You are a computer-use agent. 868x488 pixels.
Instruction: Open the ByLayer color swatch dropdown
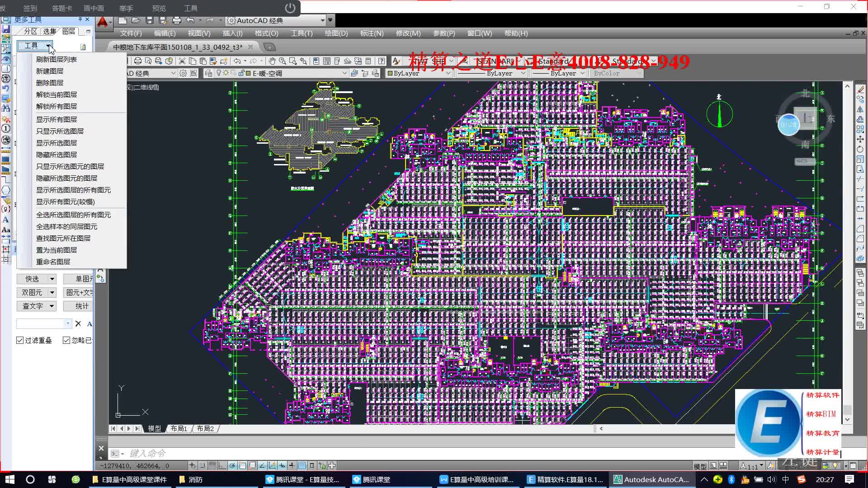(x=448, y=73)
